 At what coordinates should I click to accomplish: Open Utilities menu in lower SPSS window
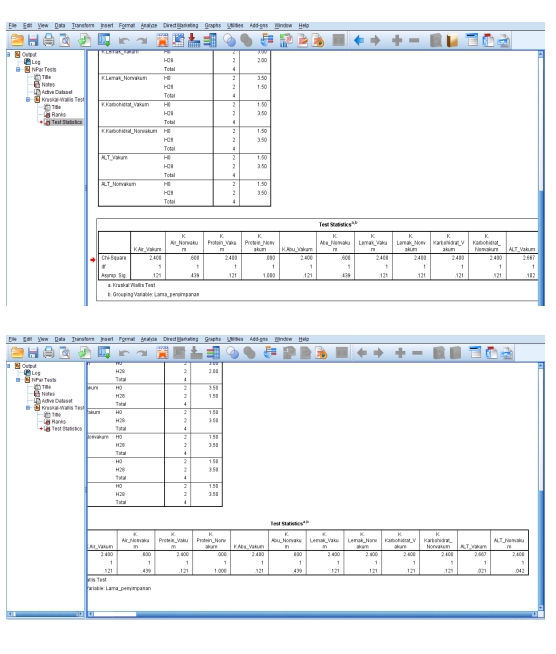(235, 339)
